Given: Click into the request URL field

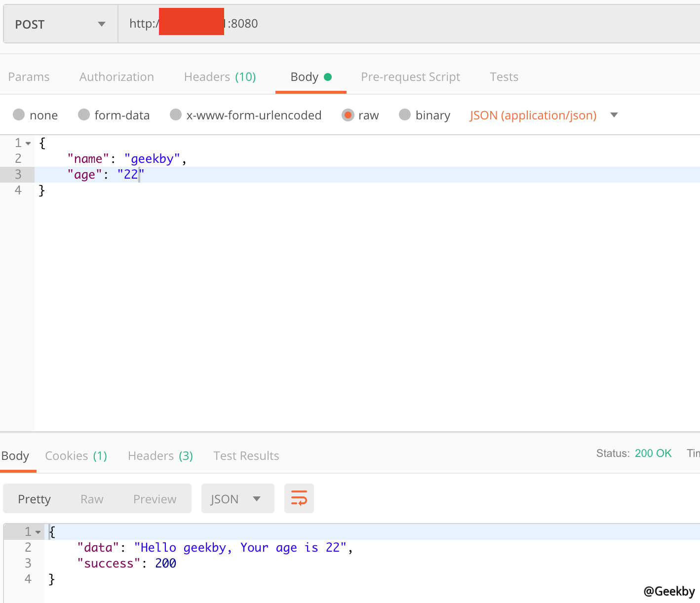Looking at the screenshot, I should tap(346, 23).
